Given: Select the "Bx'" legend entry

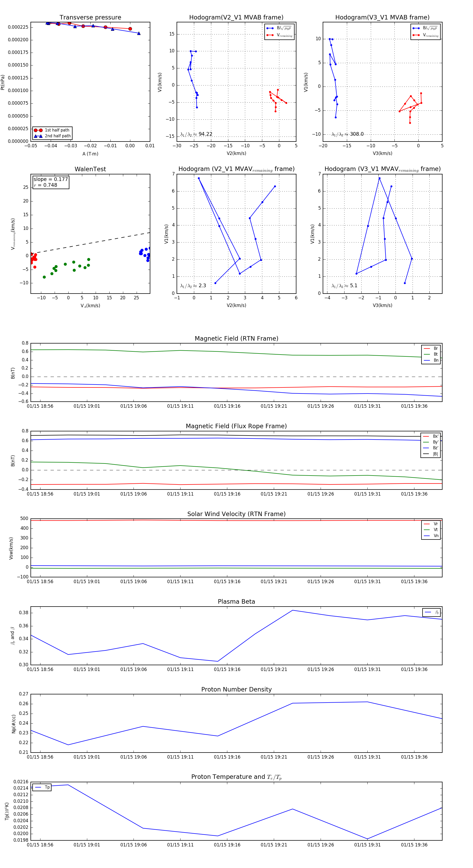Looking at the screenshot, I should tap(431, 436).
